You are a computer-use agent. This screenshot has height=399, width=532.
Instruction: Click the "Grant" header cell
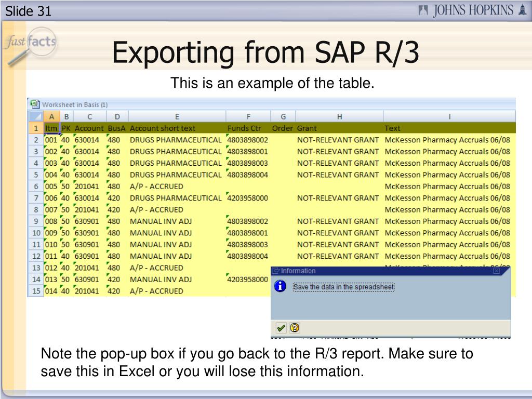pos(339,128)
